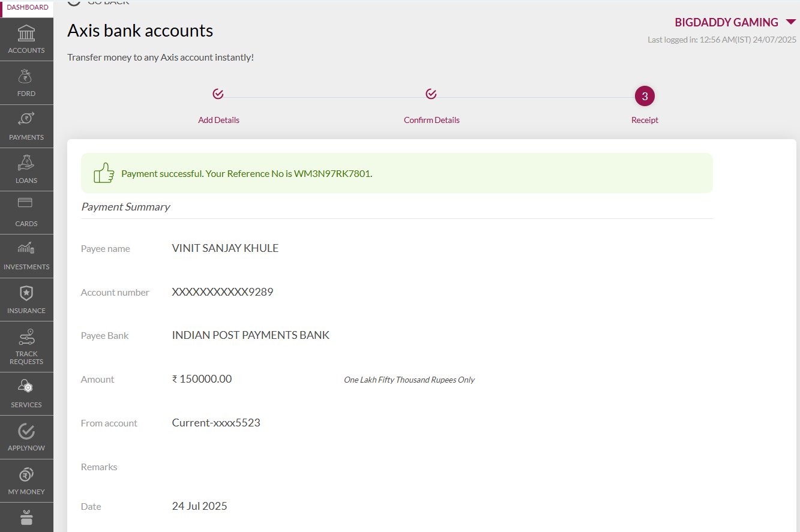This screenshot has width=800, height=532.
Task: Click the From account field label
Action: pos(109,423)
